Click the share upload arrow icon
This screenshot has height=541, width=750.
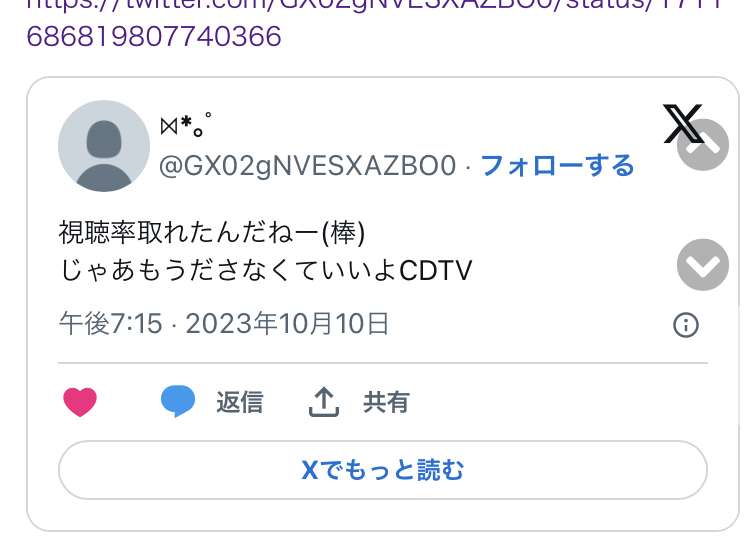[324, 402]
